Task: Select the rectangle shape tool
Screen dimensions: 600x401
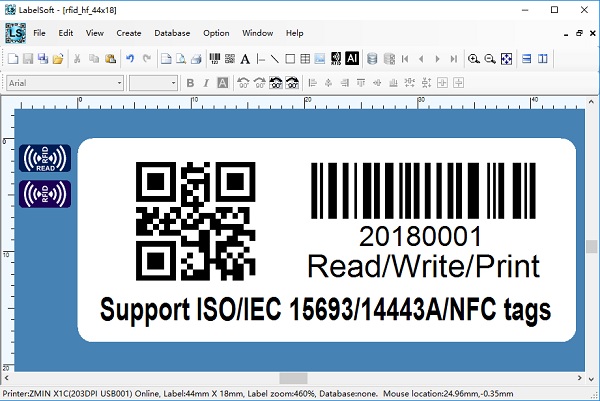Action: coord(290,59)
